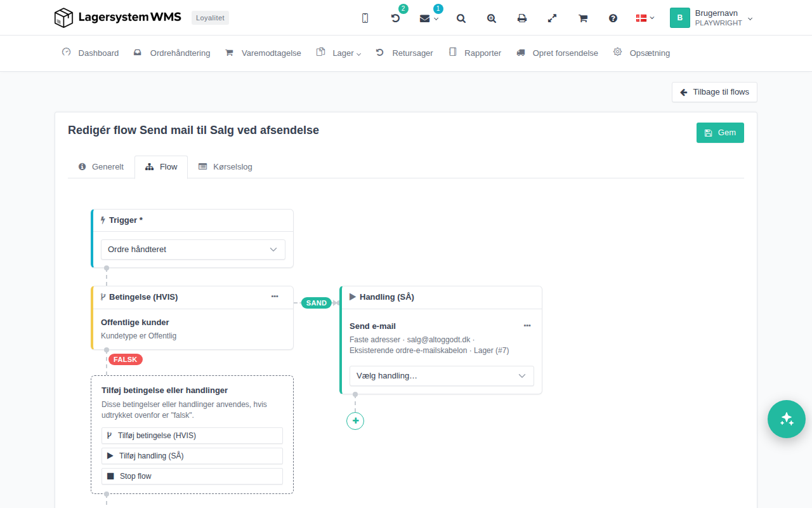Viewport: 812px width, 508px height.
Task: Click Tilbage til flows button
Action: pyautogui.click(x=714, y=92)
